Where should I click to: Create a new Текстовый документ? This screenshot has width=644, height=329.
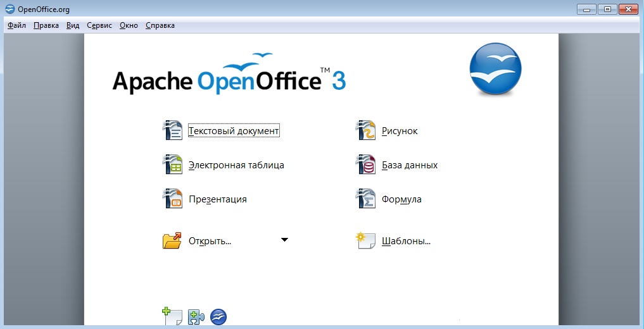tap(233, 131)
